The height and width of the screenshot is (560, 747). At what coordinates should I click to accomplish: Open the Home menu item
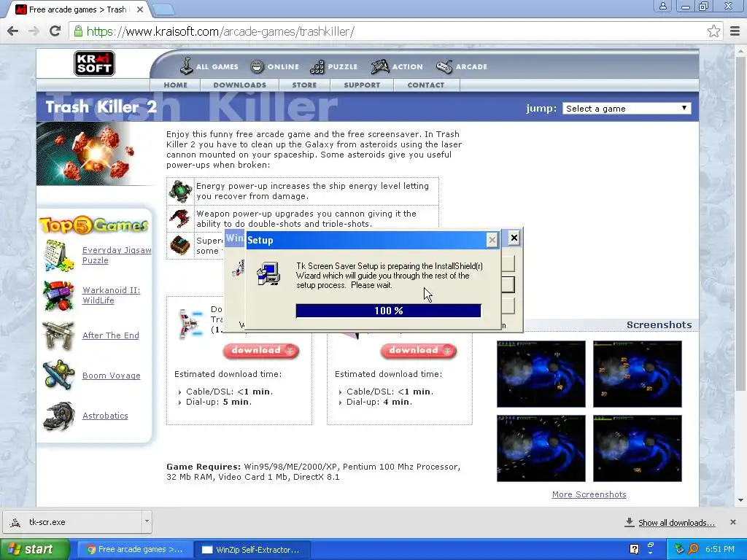click(x=175, y=85)
